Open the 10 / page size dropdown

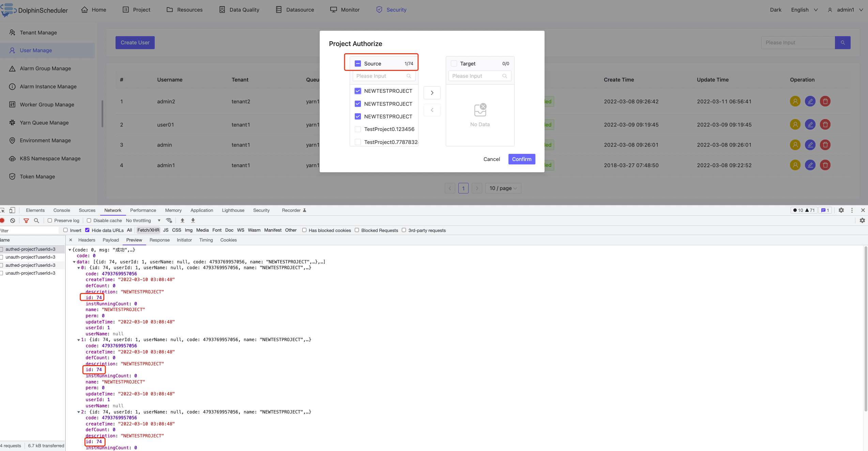[503, 188]
